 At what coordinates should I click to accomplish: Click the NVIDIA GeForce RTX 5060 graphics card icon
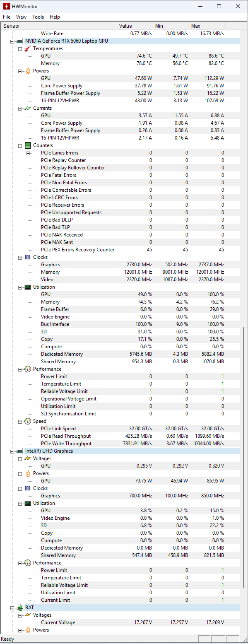(19, 41)
